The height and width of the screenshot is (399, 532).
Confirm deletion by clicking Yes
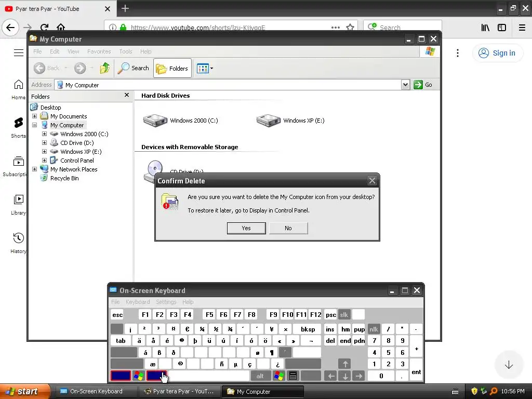click(246, 228)
